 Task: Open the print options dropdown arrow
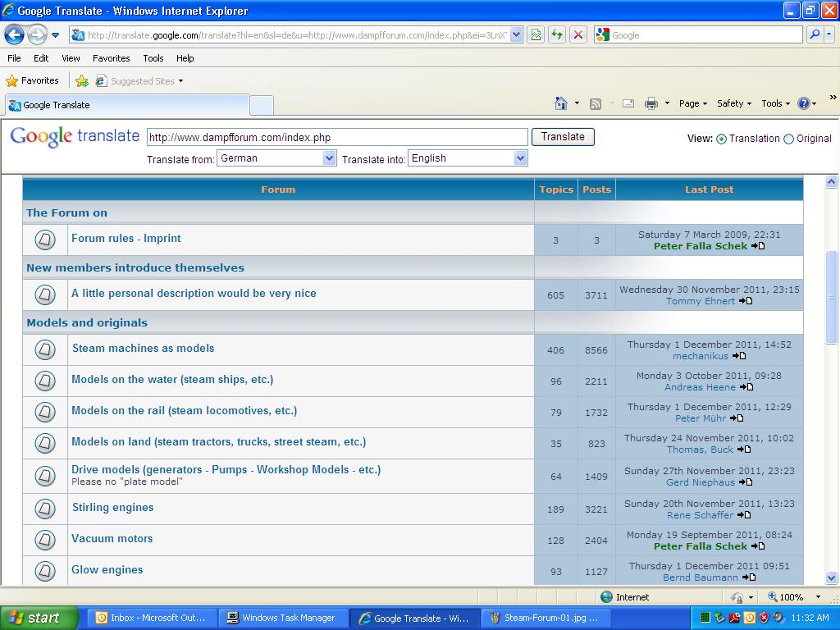pos(667,103)
